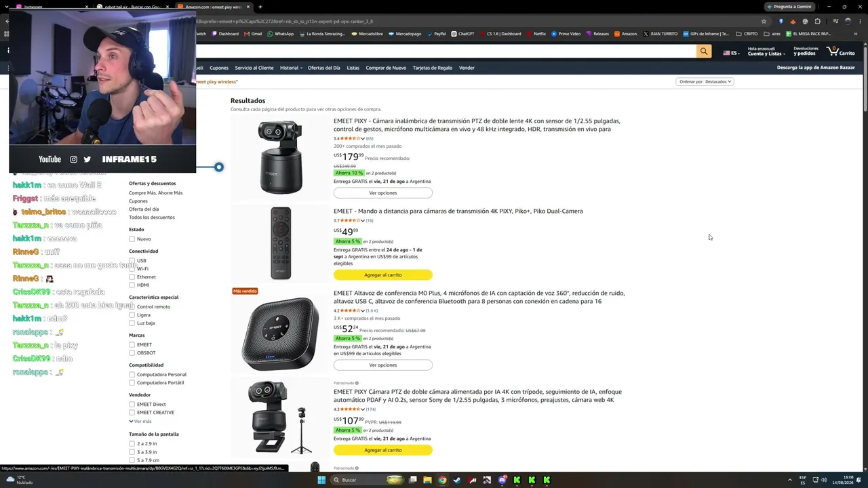This screenshot has height=488, width=868.
Task: Select the HDMI connectivity checkbox
Action: pos(132,285)
